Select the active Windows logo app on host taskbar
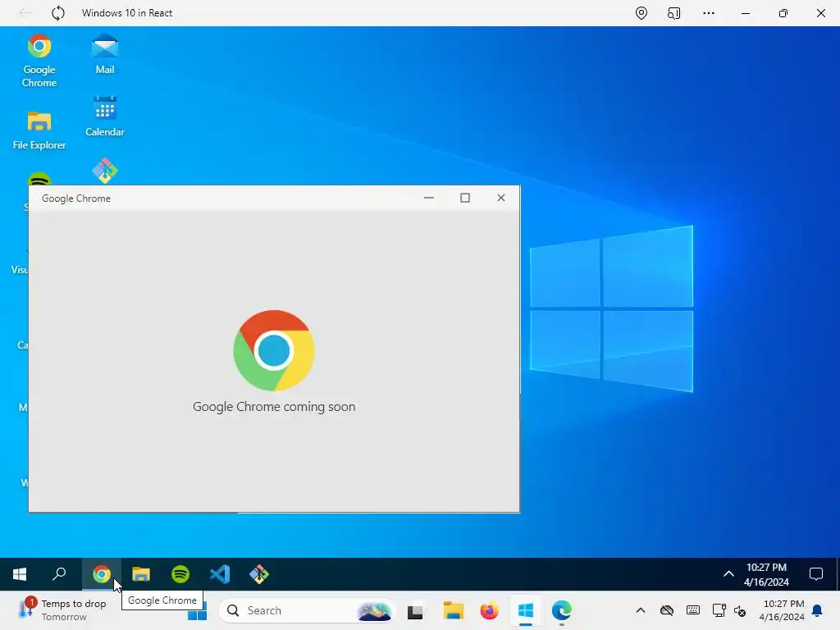 click(526, 610)
